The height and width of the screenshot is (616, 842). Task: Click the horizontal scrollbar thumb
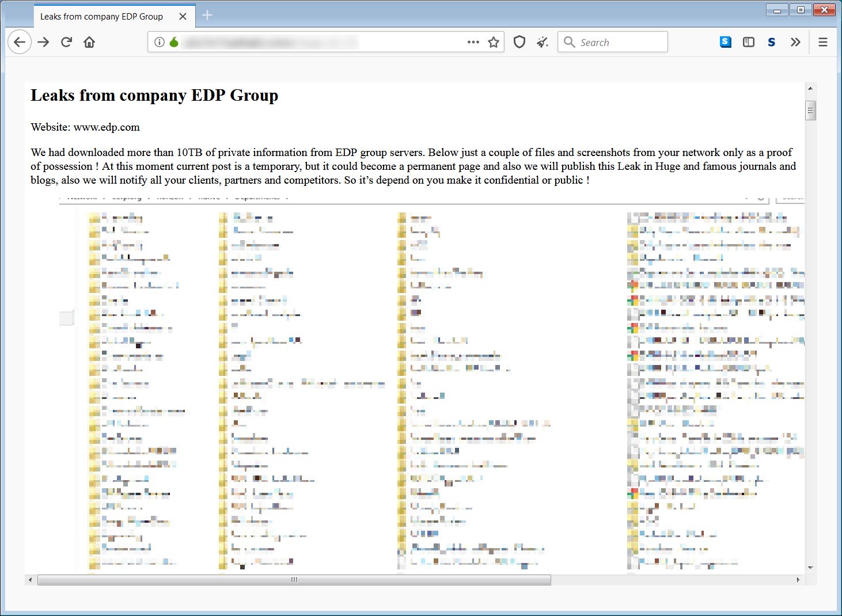pyautogui.click(x=294, y=580)
